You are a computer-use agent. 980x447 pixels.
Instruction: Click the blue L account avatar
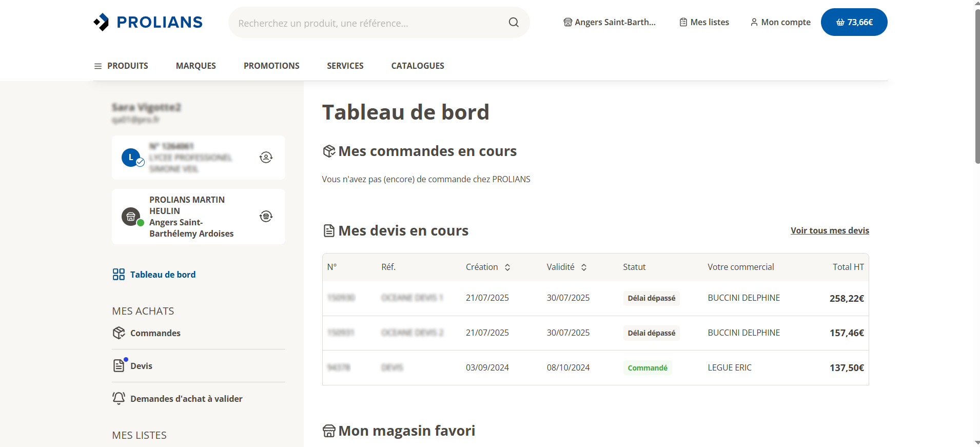(131, 158)
